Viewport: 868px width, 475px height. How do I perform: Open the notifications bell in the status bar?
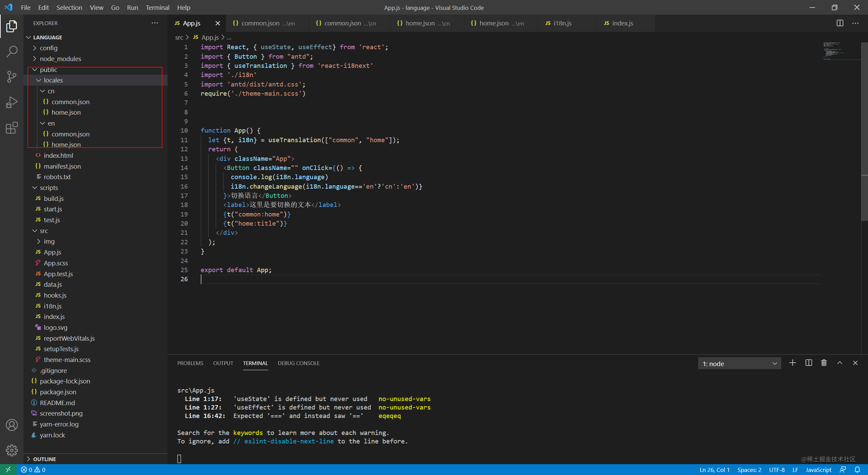[x=857, y=470]
